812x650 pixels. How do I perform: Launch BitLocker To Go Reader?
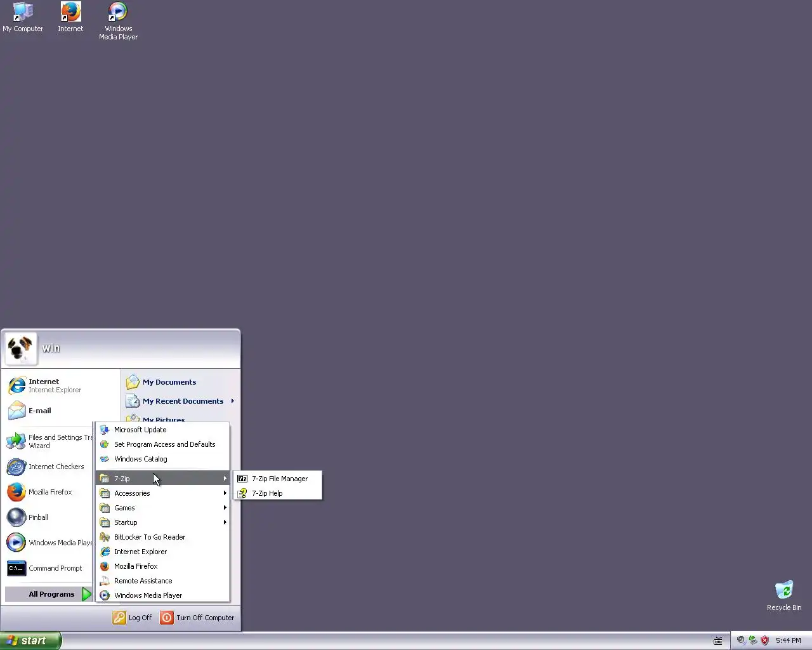[163, 537]
